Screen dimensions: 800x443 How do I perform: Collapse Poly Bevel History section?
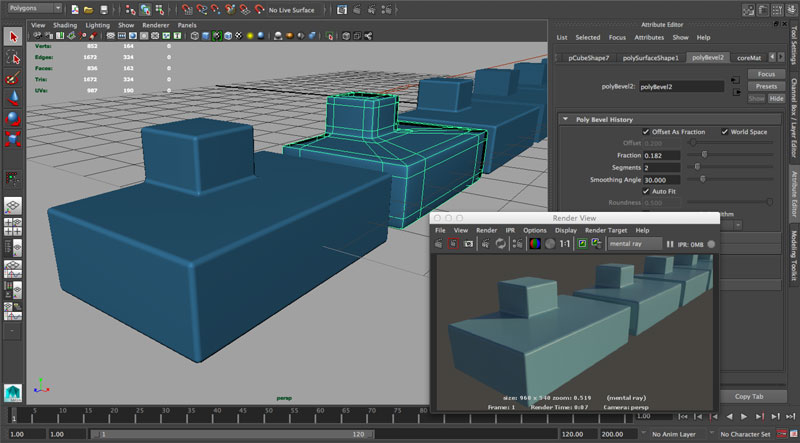click(565, 119)
